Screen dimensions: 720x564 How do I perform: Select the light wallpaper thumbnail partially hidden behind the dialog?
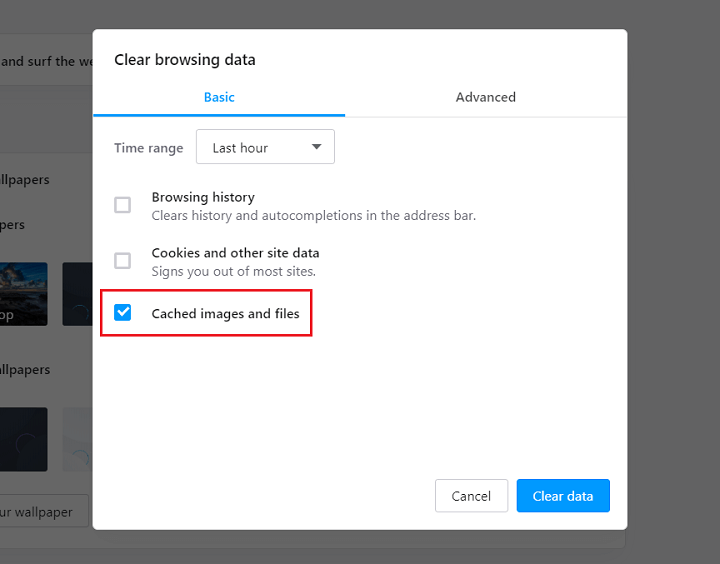(x=78, y=439)
